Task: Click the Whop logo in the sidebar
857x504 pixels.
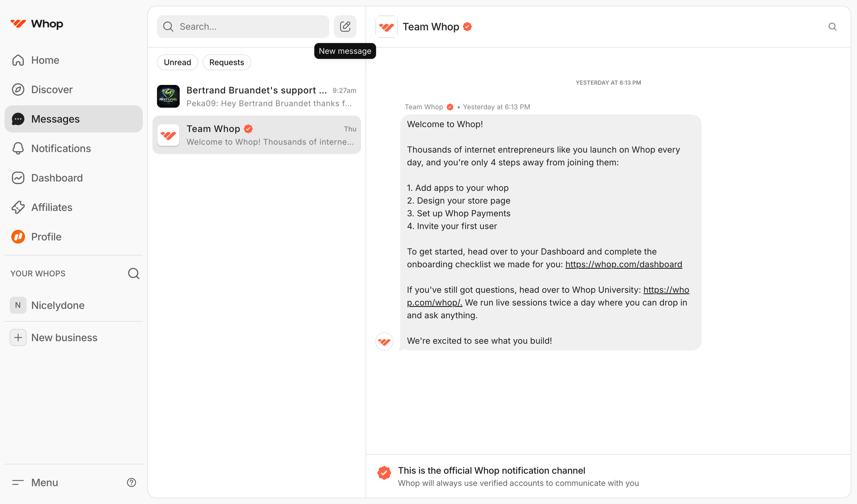Action: (37, 24)
